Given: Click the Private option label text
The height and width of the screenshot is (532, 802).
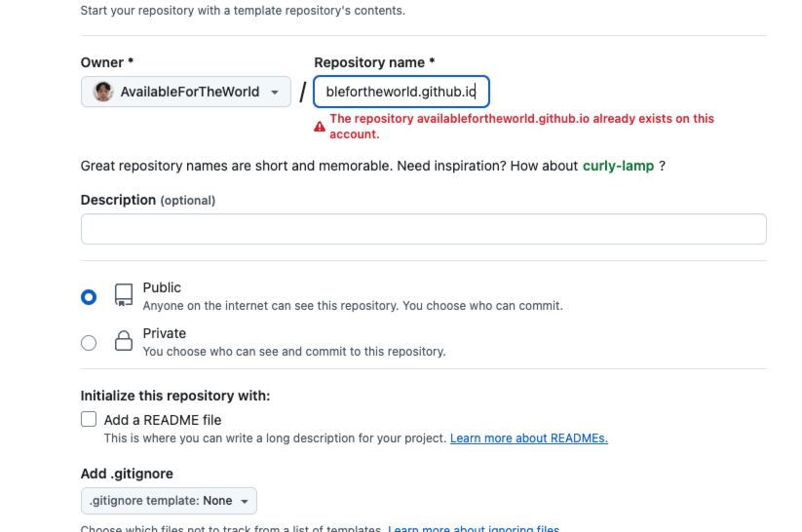Looking at the screenshot, I should pyautogui.click(x=164, y=333).
